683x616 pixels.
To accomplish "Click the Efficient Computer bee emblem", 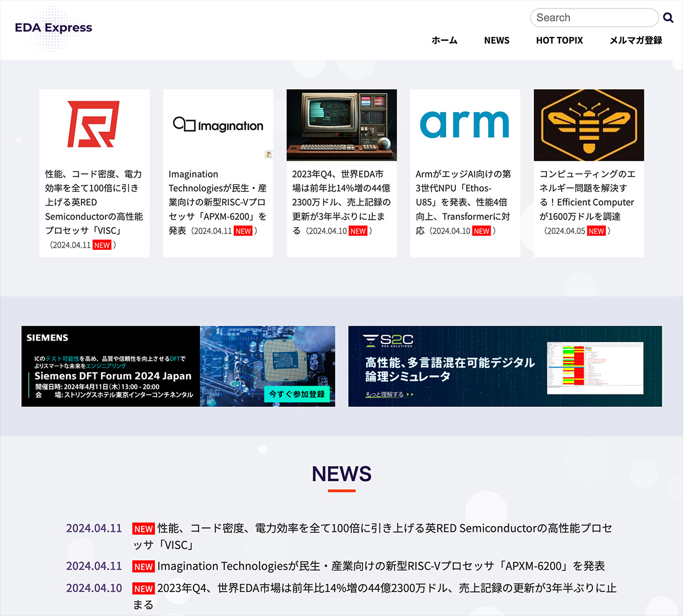I will pyautogui.click(x=589, y=125).
